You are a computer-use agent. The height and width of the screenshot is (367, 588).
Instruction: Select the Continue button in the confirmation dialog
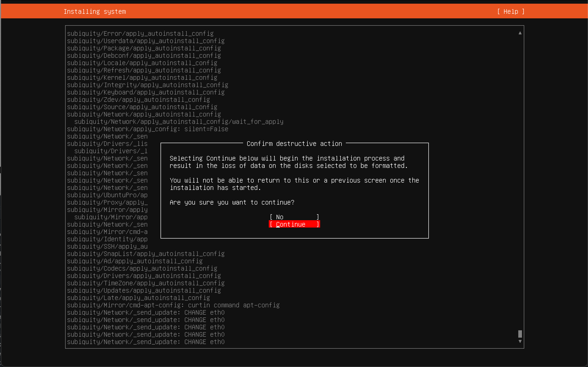tap(294, 224)
